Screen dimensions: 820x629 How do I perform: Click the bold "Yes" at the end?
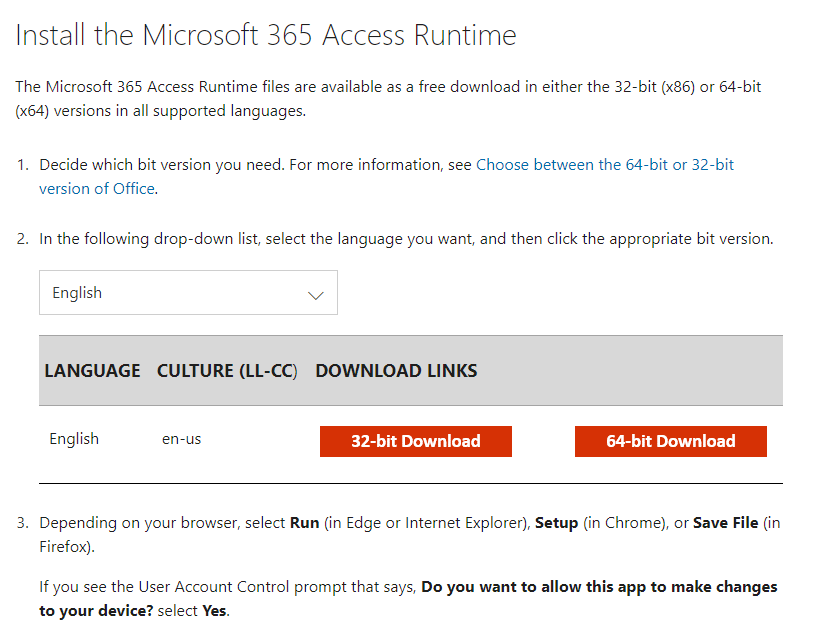[x=214, y=610]
